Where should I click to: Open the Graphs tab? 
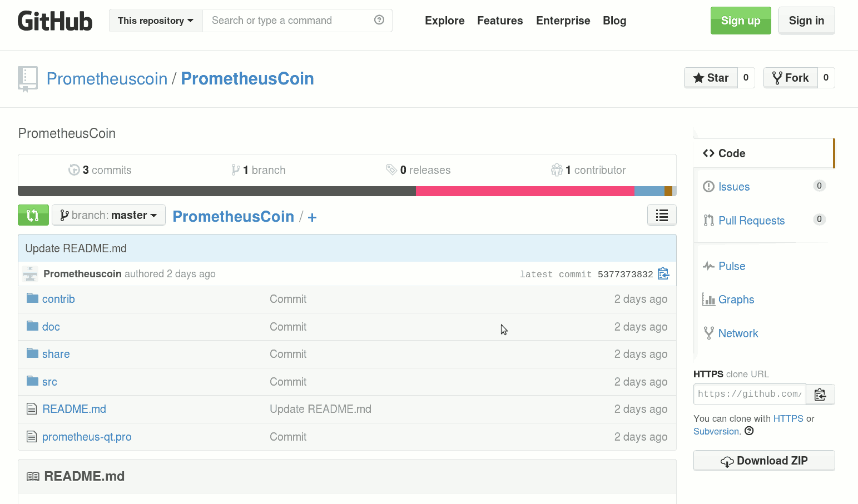pos(736,300)
